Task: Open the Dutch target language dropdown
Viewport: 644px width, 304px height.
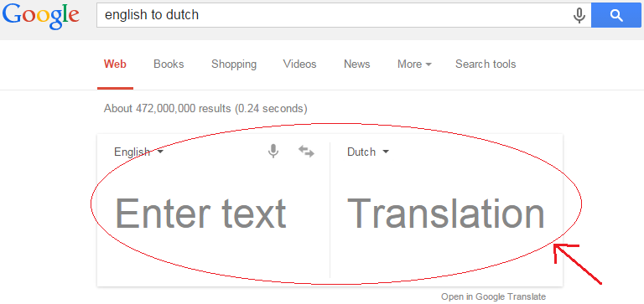Action: click(x=368, y=152)
